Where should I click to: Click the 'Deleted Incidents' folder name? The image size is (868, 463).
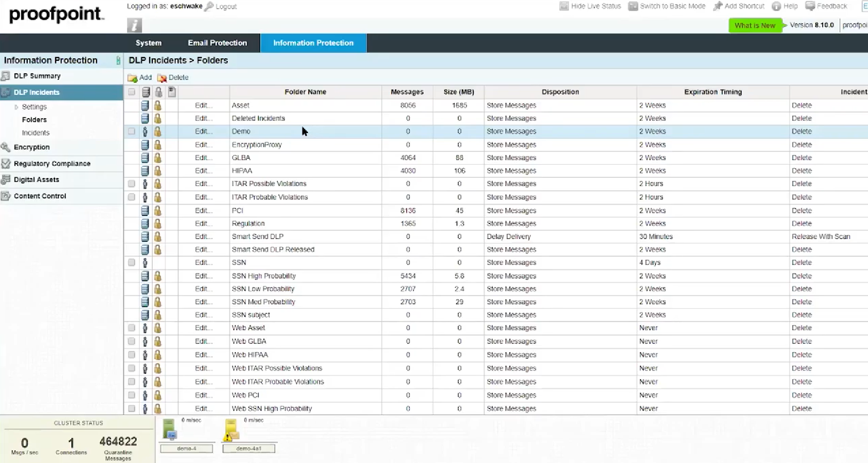tap(258, 118)
